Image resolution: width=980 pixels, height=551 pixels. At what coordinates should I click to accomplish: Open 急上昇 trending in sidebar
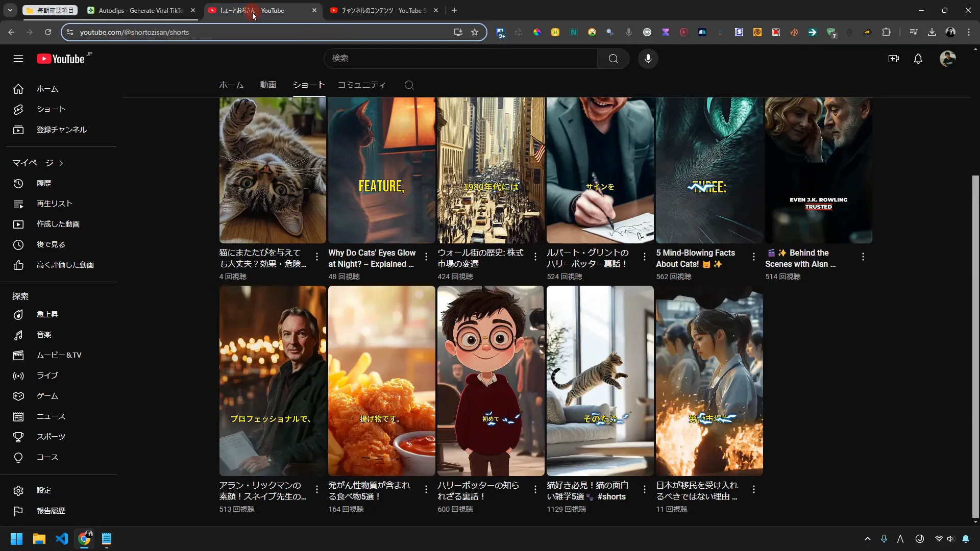61,314
